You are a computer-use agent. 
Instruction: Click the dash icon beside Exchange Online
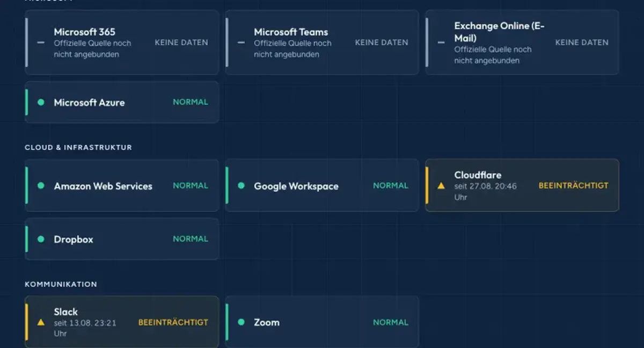pyautogui.click(x=441, y=42)
